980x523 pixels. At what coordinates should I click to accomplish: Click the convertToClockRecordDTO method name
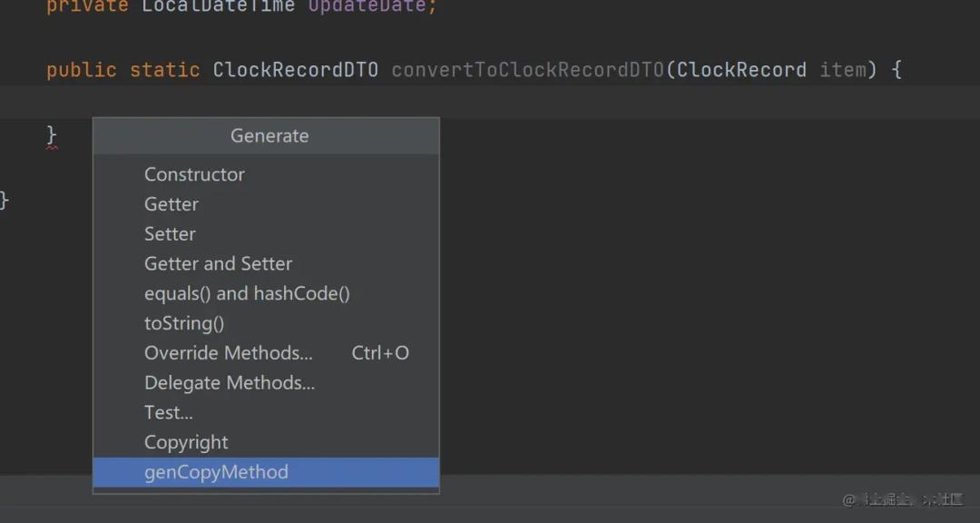point(527,70)
